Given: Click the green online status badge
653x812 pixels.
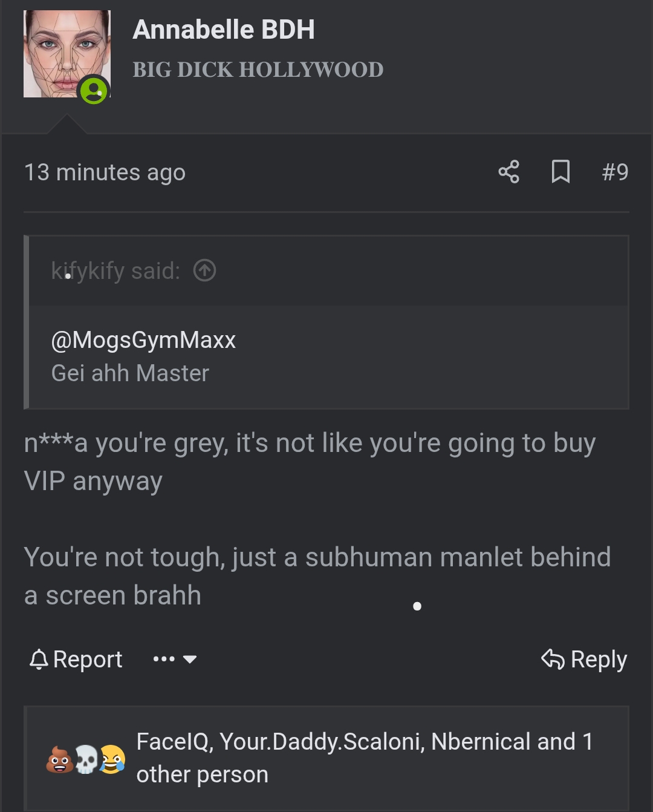Looking at the screenshot, I should (x=94, y=91).
